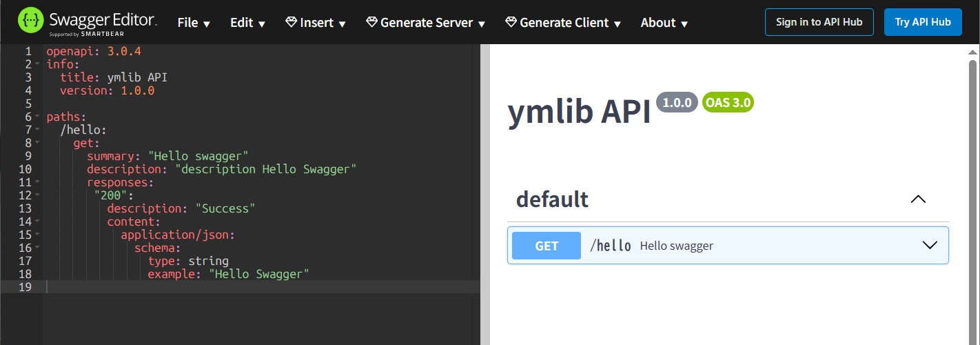Expand the GET /hello operation chevron
The height and width of the screenshot is (345, 980).
pyautogui.click(x=930, y=246)
